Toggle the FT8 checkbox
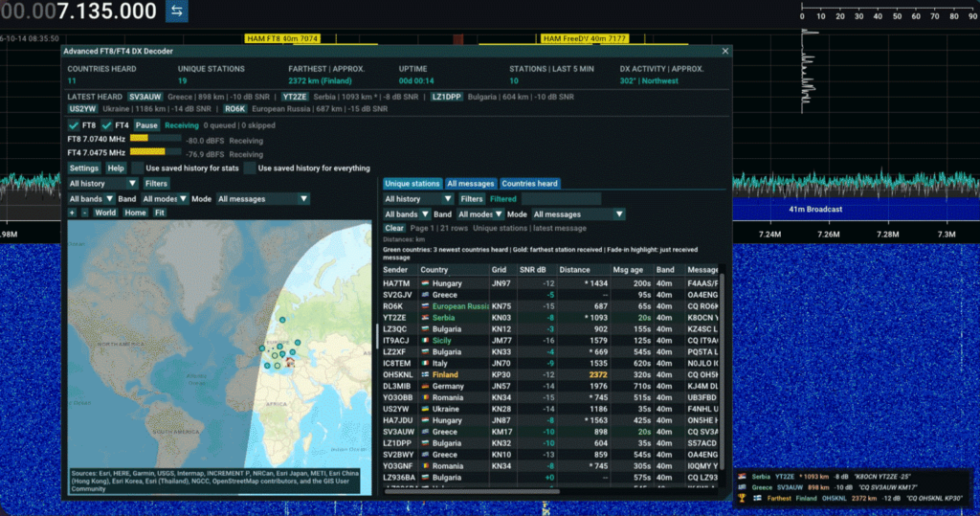The width and height of the screenshot is (980, 516). [74, 125]
